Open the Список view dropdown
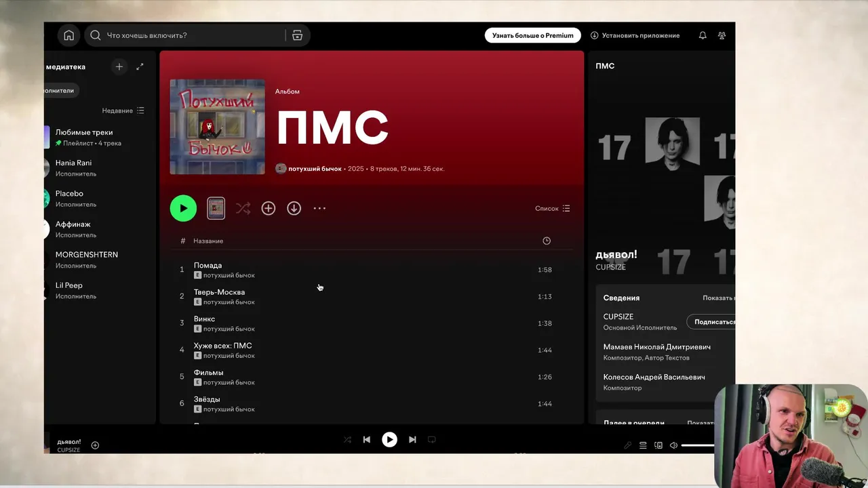868x488 pixels. 553,208
